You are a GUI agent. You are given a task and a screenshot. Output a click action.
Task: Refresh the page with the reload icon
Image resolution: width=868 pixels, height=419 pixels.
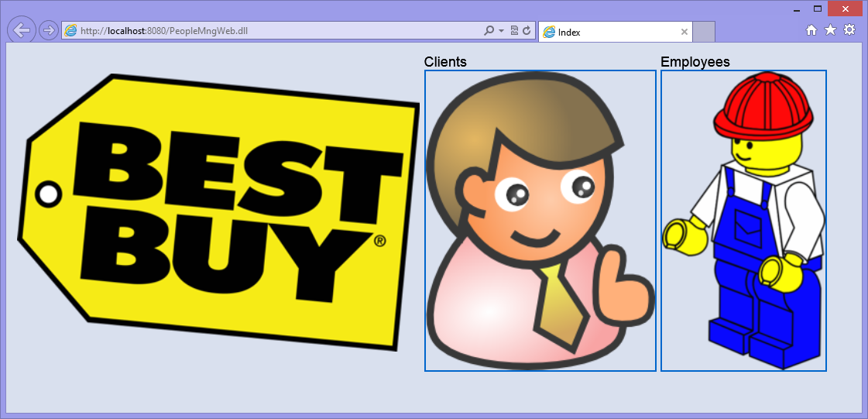pos(527,31)
